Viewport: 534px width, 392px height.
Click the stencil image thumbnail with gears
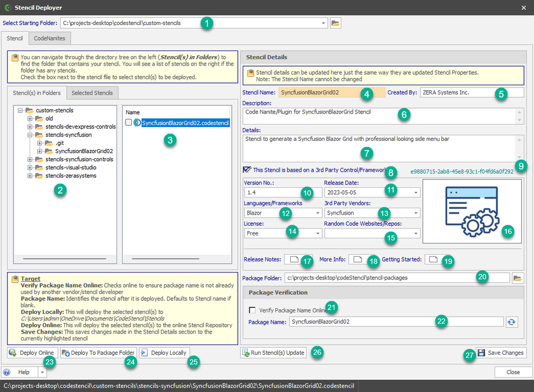click(471, 210)
